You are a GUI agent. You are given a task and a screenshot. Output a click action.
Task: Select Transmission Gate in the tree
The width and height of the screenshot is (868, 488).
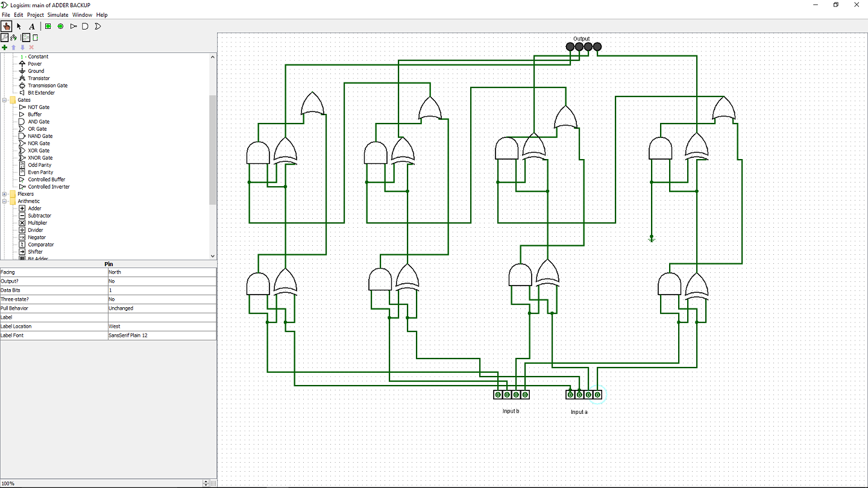click(48, 86)
